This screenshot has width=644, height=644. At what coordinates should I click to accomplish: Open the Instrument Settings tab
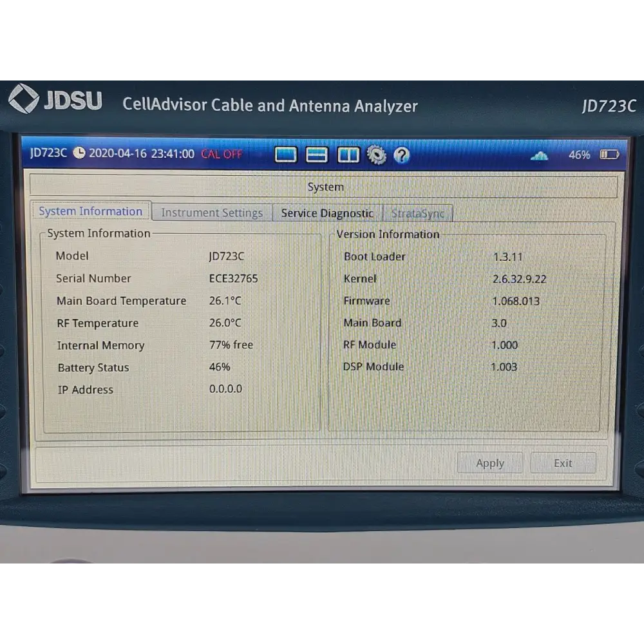click(x=212, y=213)
